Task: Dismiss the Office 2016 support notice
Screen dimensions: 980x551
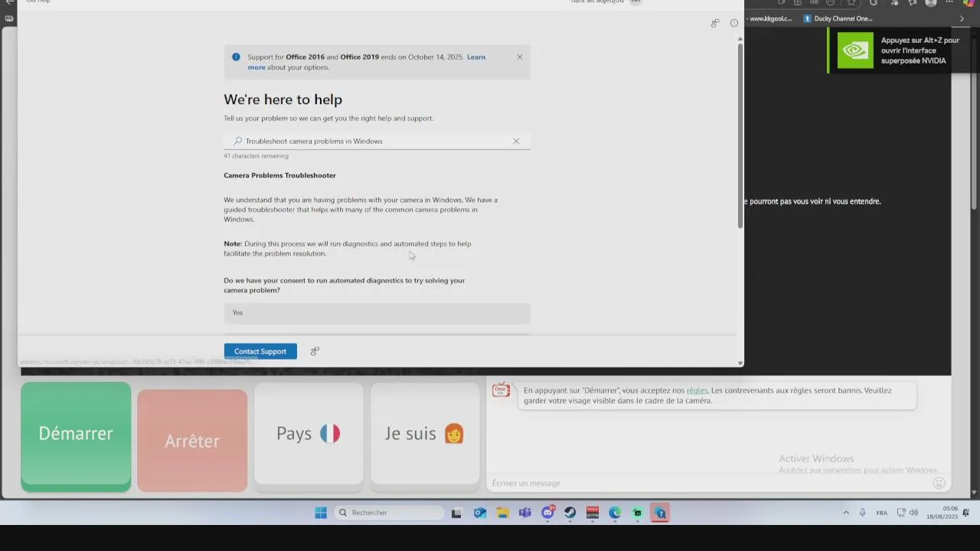Action: point(519,57)
